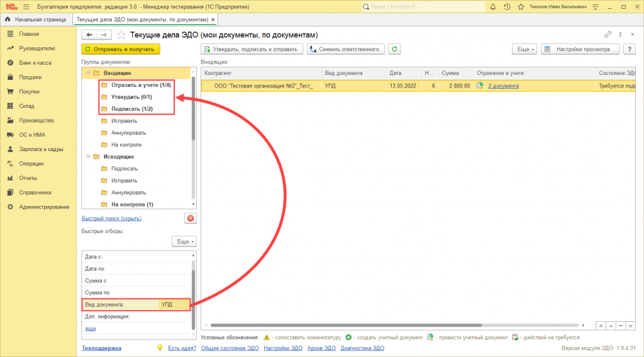
Task: Switch to the Начальная страница tab
Action: (x=36, y=20)
